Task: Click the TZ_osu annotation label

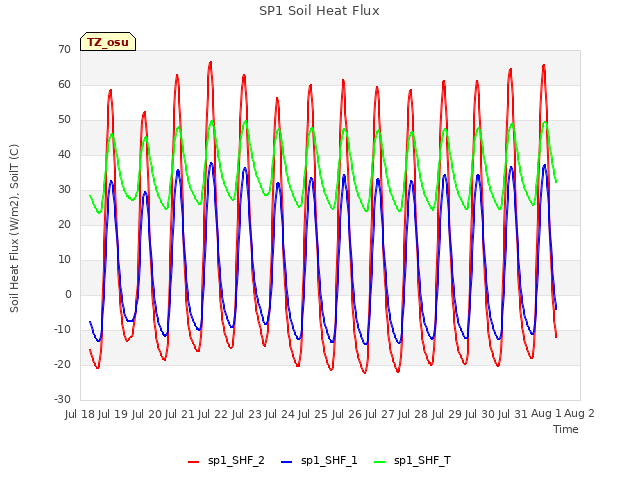Action: click(108, 42)
